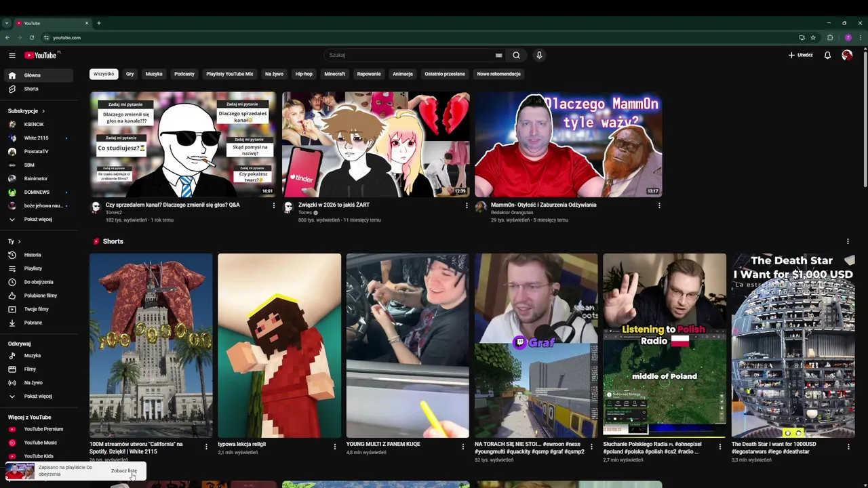Open the Subskrypcje section chevron
Viewport: 868px width, 488px height.
click(43, 110)
